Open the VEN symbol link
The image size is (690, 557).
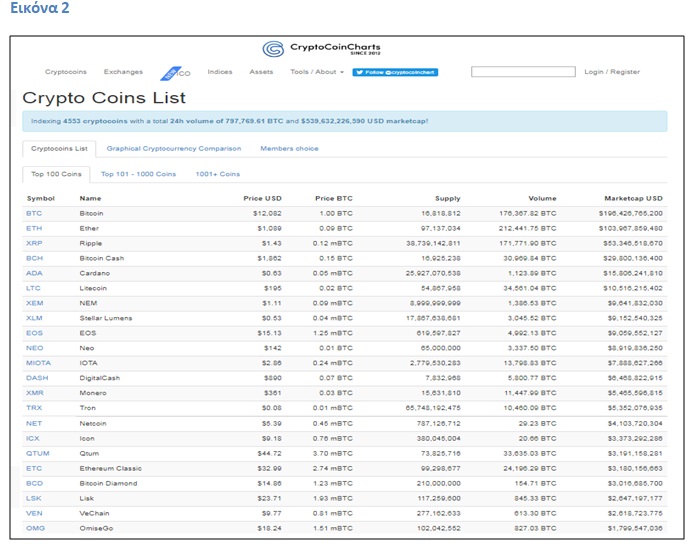tap(34, 513)
